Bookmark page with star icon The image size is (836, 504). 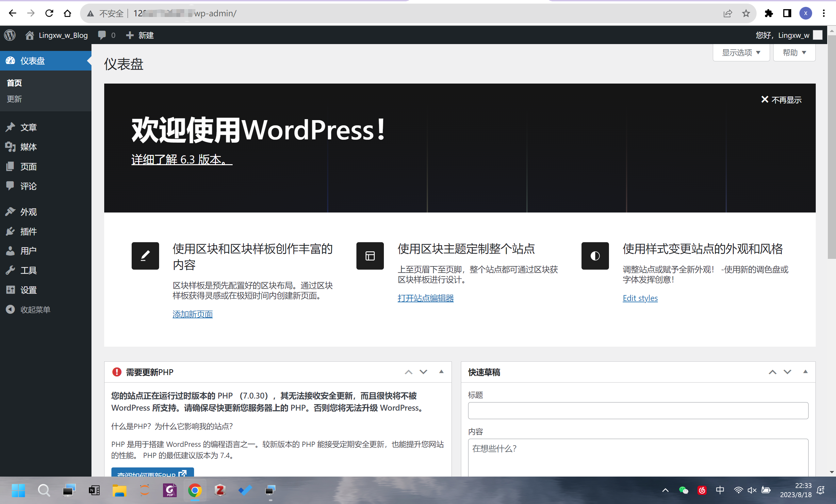746,13
